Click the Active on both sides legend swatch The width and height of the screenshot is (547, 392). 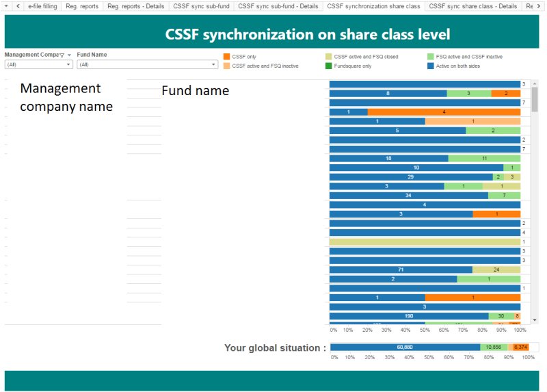click(x=430, y=66)
